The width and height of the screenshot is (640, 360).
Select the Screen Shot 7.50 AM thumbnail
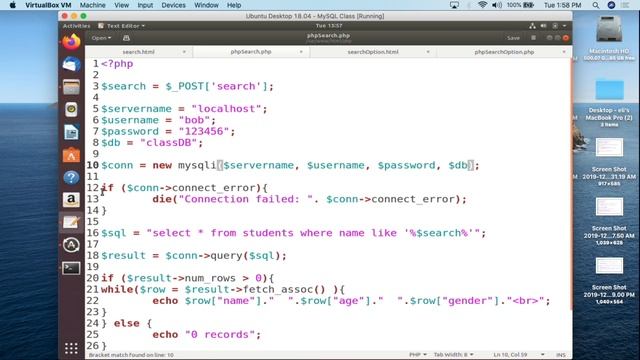pos(609,207)
